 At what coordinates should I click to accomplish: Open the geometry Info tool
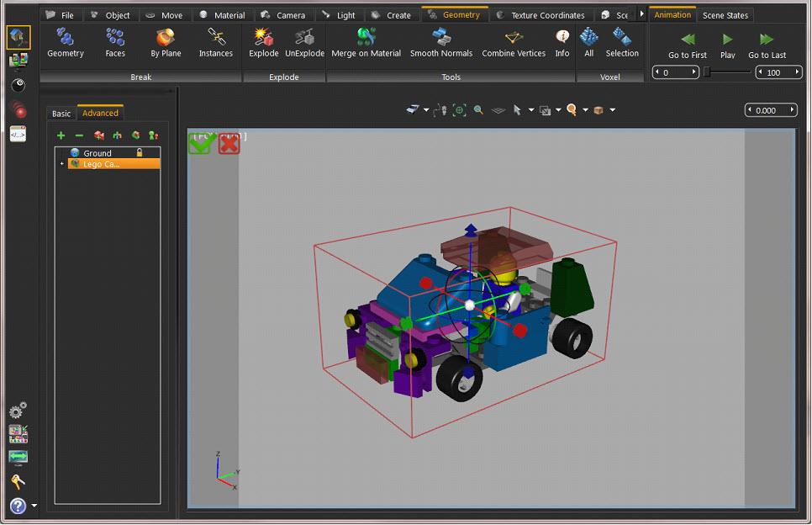point(562,43)
